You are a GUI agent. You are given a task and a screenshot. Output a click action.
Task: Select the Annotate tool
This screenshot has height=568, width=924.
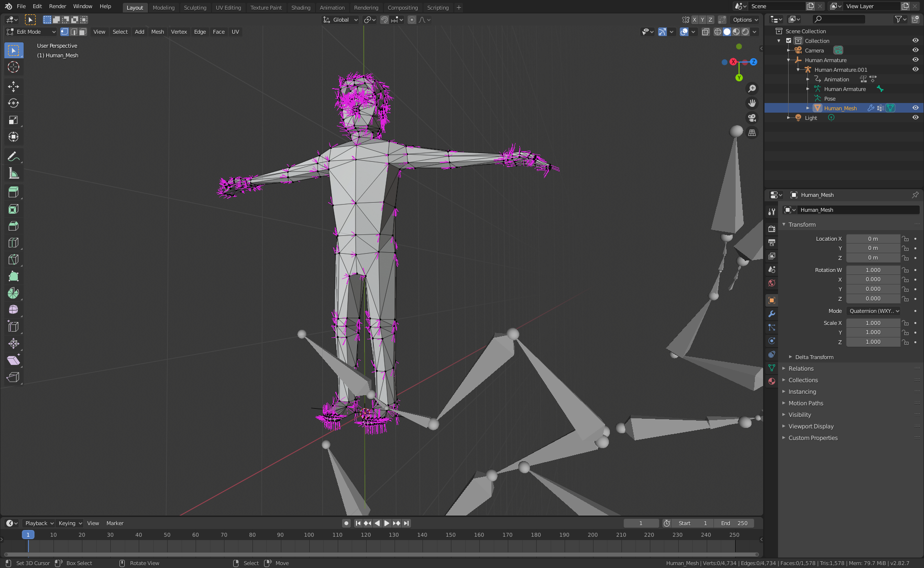13,156
